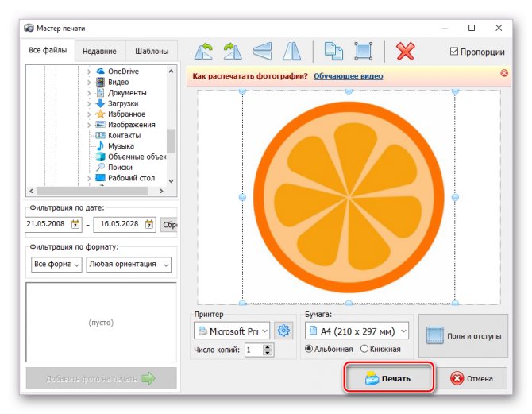532x414 pixels.
Task: Open printer settings with the gear icon
Action: 284,331
